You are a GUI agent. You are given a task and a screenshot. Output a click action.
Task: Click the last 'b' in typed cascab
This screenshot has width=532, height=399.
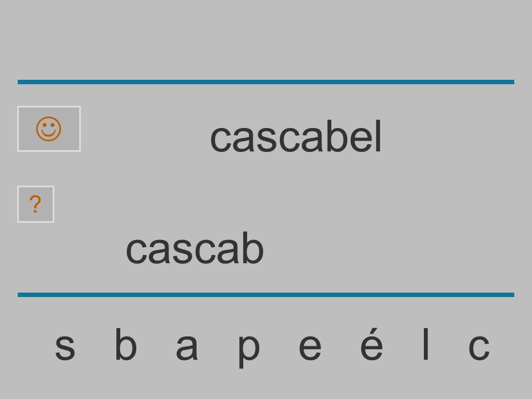tap(253, 248)
